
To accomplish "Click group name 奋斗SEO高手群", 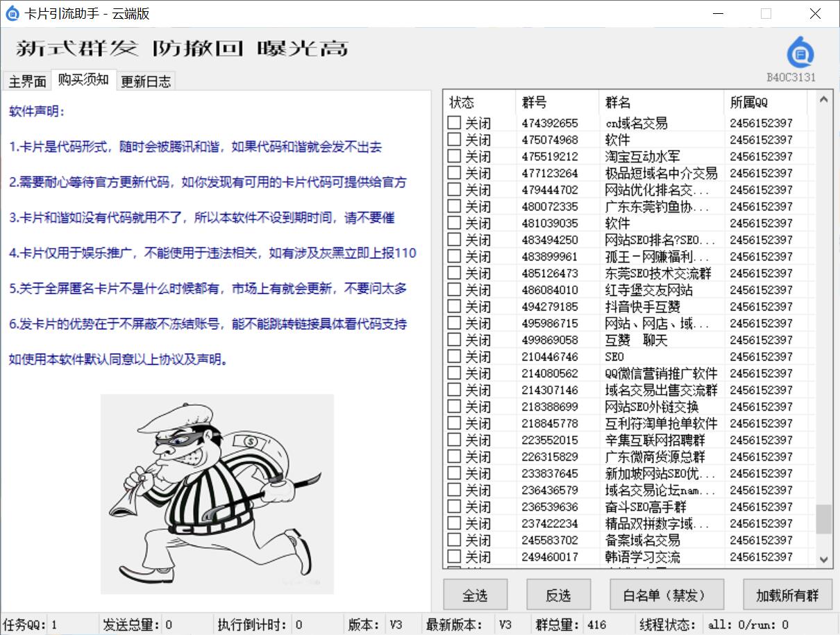I will (x=646, y=506).
